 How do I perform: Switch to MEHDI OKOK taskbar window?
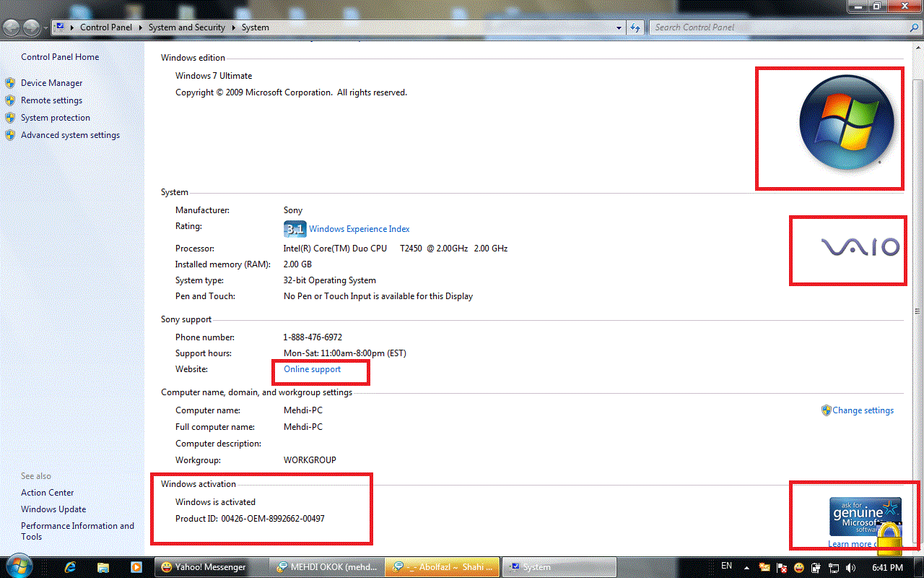point(326,567)
